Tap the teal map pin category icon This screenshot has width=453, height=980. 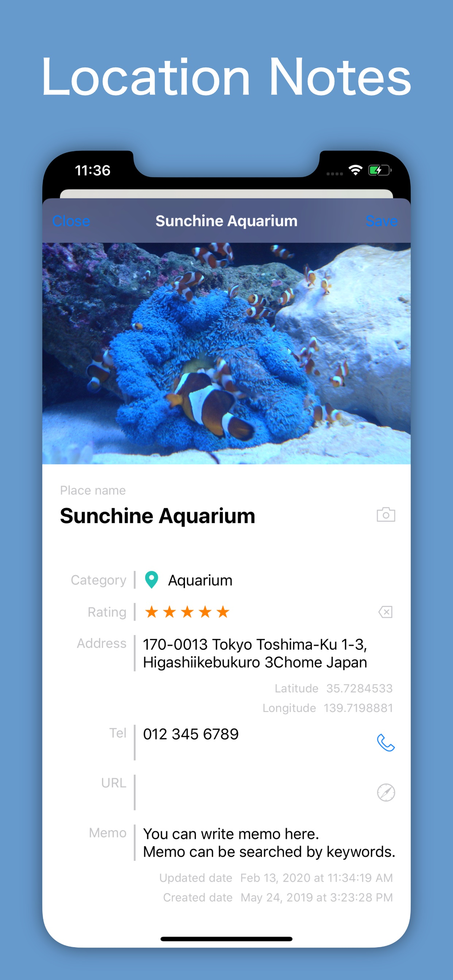[x=151, y=580]
